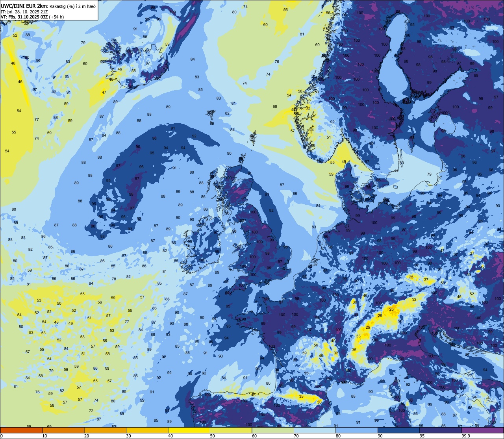
Task: Click the 60–70% pale green legend swatch
Action: 273,430
